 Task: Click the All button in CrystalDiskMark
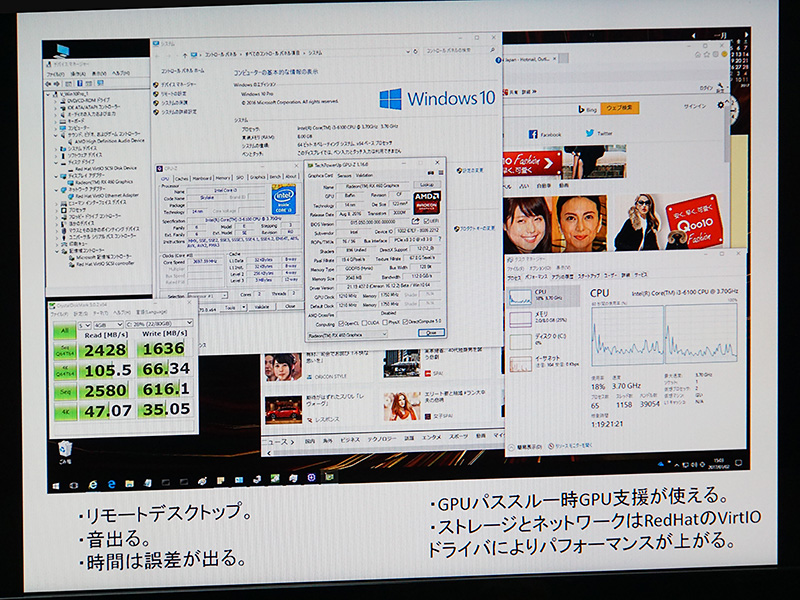[64, 331]
